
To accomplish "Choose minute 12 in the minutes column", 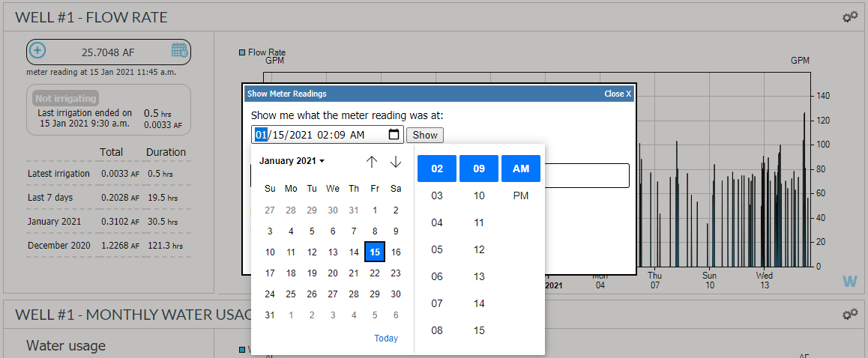I will pyautogui.click(x=479, y=249).
